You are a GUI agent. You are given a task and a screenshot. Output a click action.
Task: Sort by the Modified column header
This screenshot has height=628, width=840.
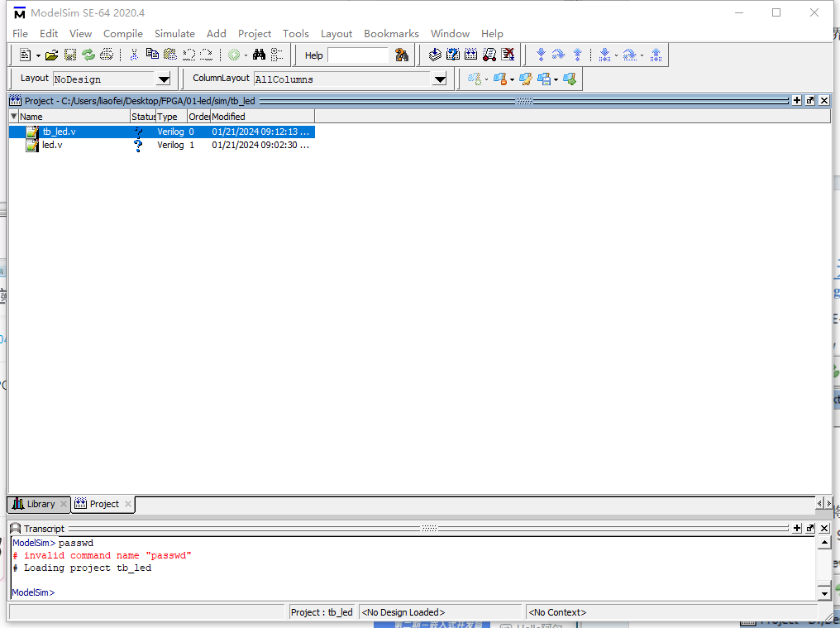(x=263, y=117)
